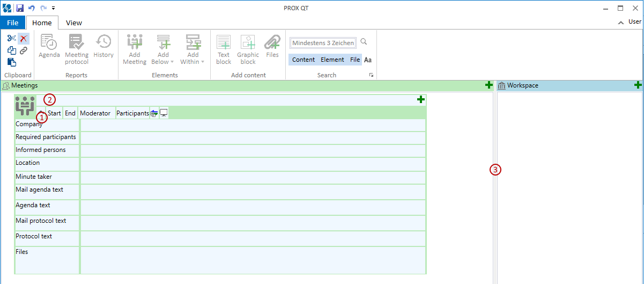Click the Delete red X icon
644x284 pixels.
click(24, 38)
